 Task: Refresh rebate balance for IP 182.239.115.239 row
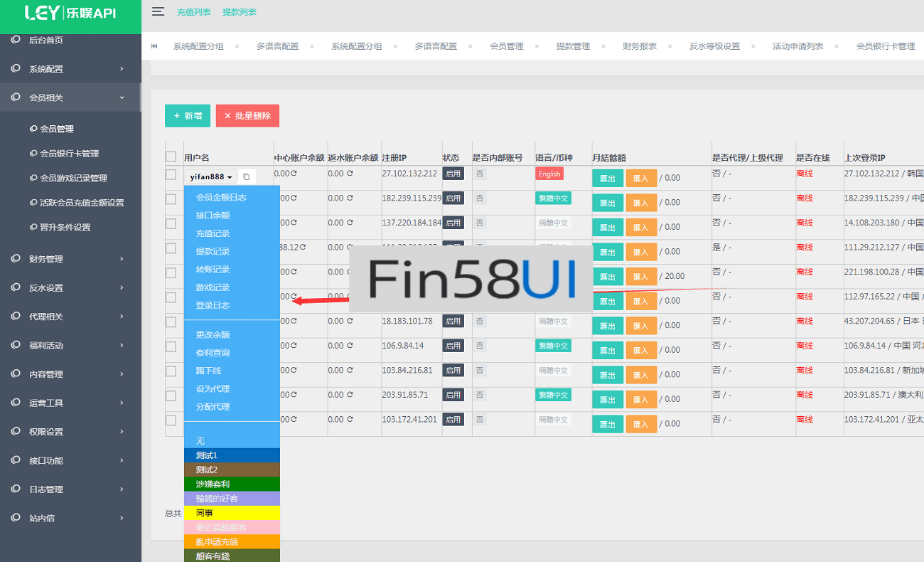[350, 198]
